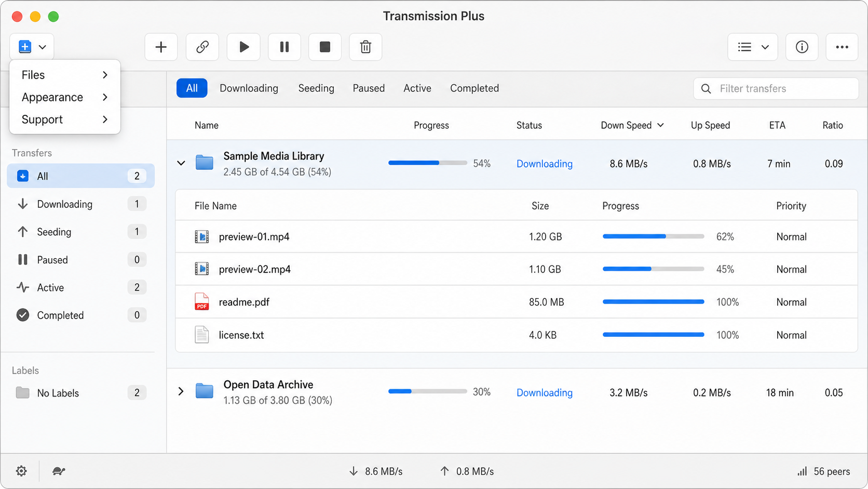The width and height of the screenshot is (868, 489).
Task: Select the readme.pdf file name
Action: click(x=244, y=302)
